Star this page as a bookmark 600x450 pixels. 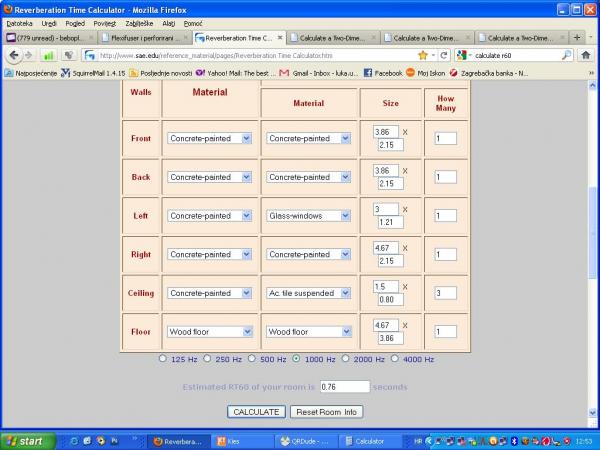point(423,55)
